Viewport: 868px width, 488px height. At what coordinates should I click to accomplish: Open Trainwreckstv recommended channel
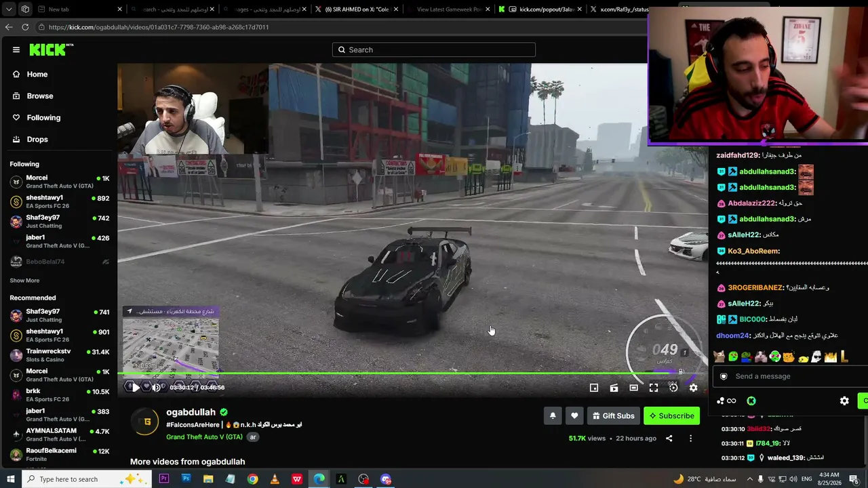click(x=59, y=355)
